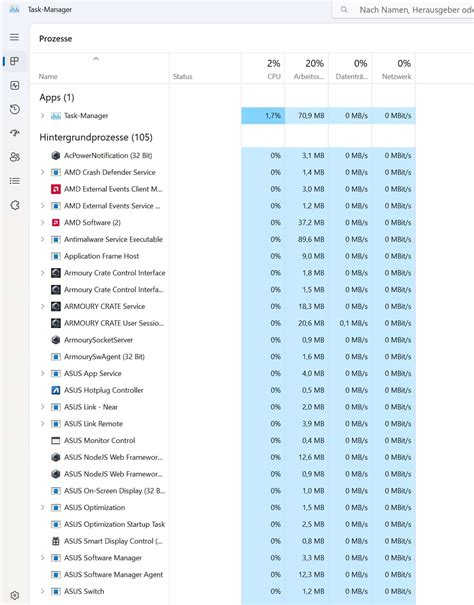Click the ArmourySocketServer icon
The width and height of the screenshot is (474, 605).
[x=56, y=340]
